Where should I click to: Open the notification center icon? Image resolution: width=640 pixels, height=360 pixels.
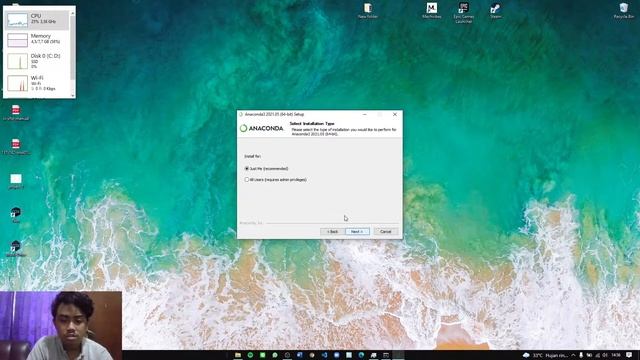[x=629, y=356]
